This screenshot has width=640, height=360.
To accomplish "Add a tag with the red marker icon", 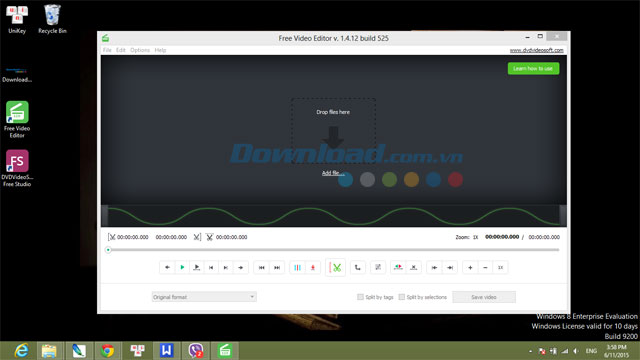I will point(313,267).
